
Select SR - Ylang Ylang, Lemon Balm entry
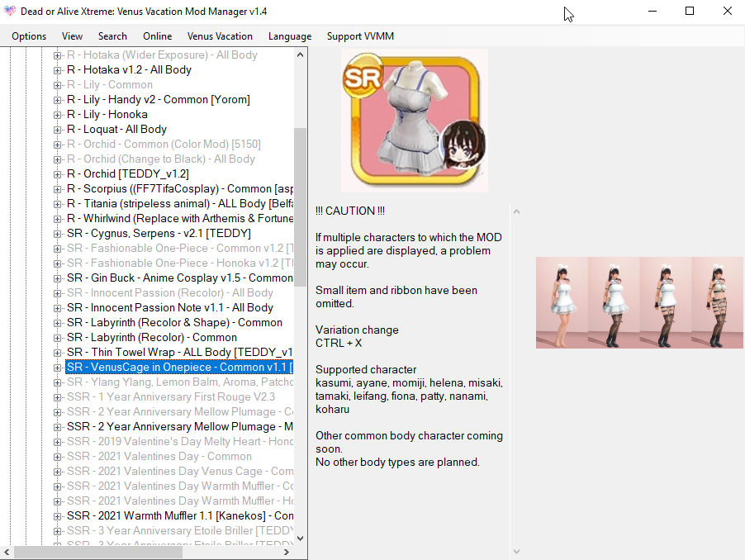[179, 382]
